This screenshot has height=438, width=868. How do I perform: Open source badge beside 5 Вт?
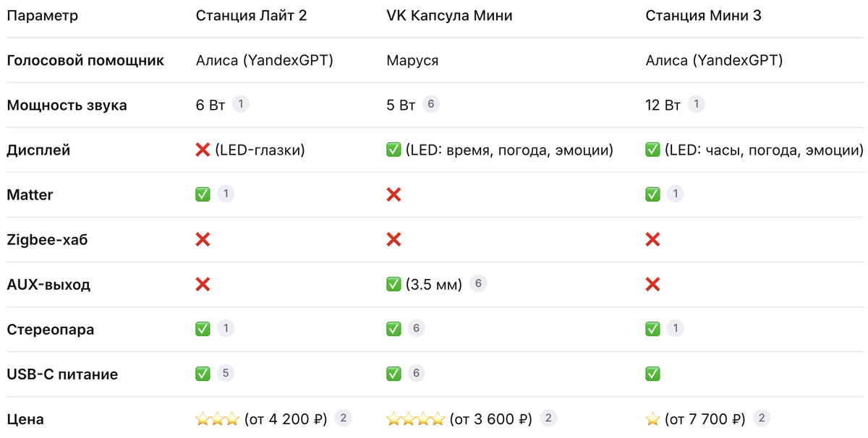click(x=430, y=105)
